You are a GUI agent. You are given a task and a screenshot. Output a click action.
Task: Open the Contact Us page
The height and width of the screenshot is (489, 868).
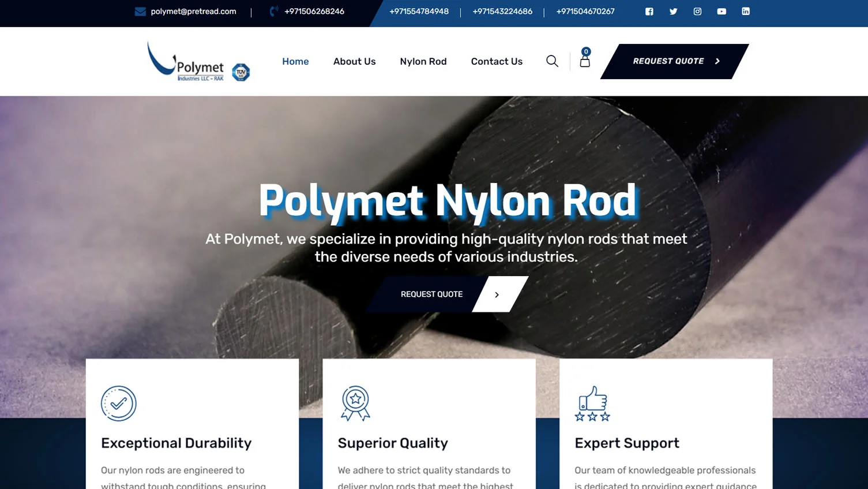[497, 61]
